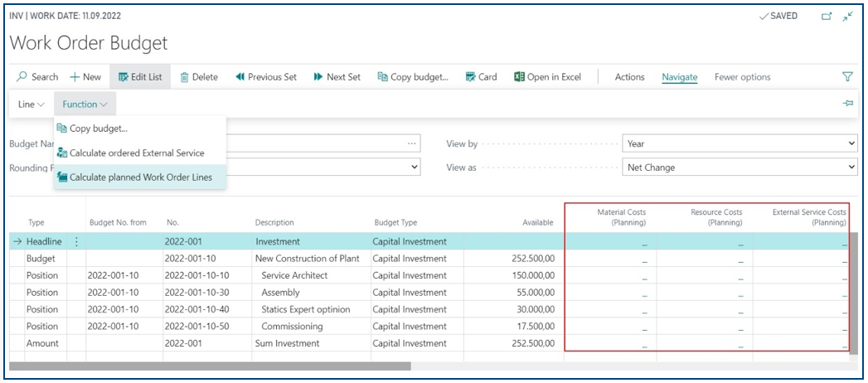Select the Service Architect description cell

coord(311,275)
